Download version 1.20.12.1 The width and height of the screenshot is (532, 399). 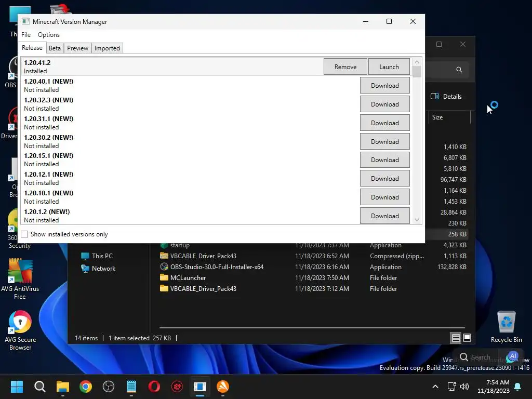click(x=385, y=179)
